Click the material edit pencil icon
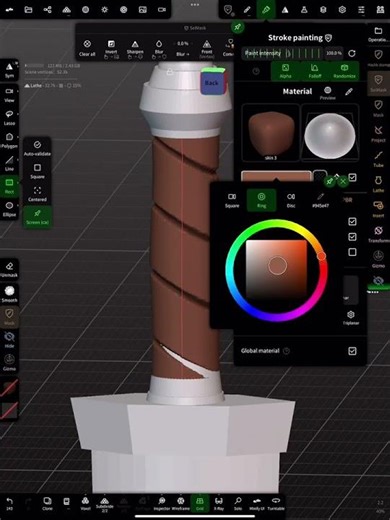Screen dimensions: 390x520 349,92
